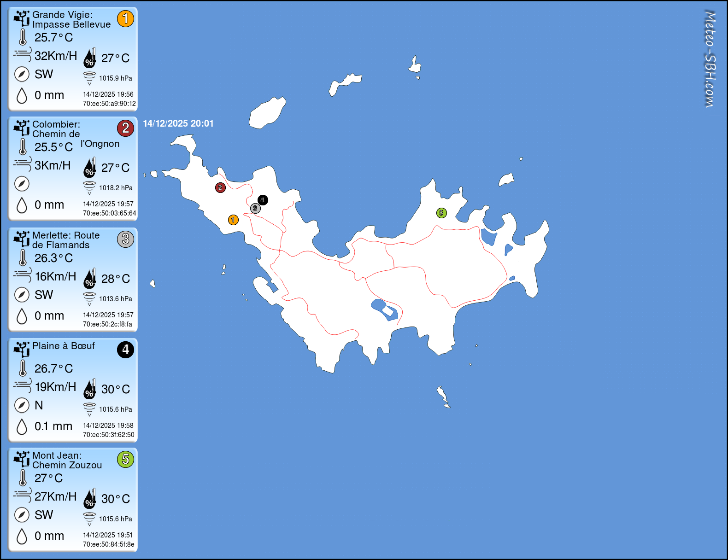Click the map timestamp 14/12/2025 20:01
The image size is (728, 560).
pos(178,123)
